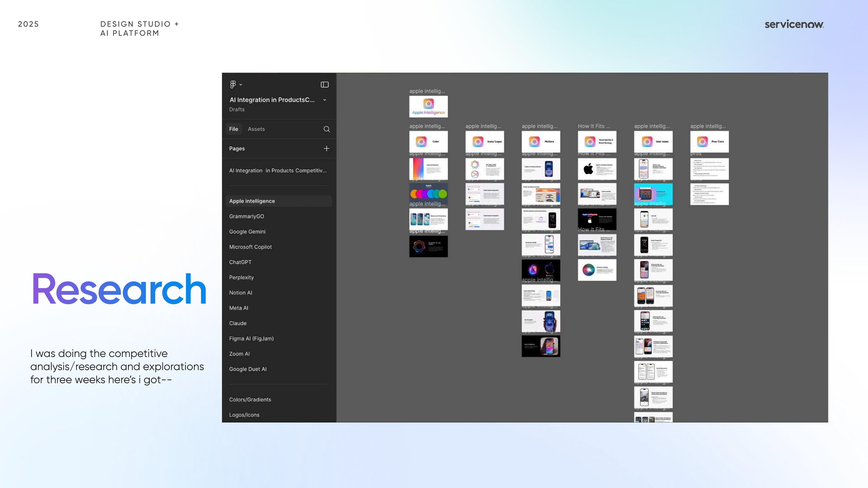868x488 pixels.
Task: Click the How It Fits ... frame label
Action: click(594, 126)
